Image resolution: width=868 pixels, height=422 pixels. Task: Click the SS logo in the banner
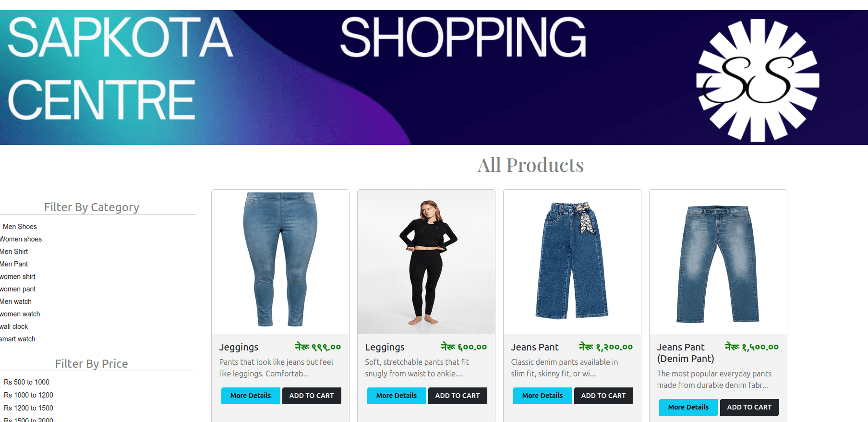coord(758,80)
